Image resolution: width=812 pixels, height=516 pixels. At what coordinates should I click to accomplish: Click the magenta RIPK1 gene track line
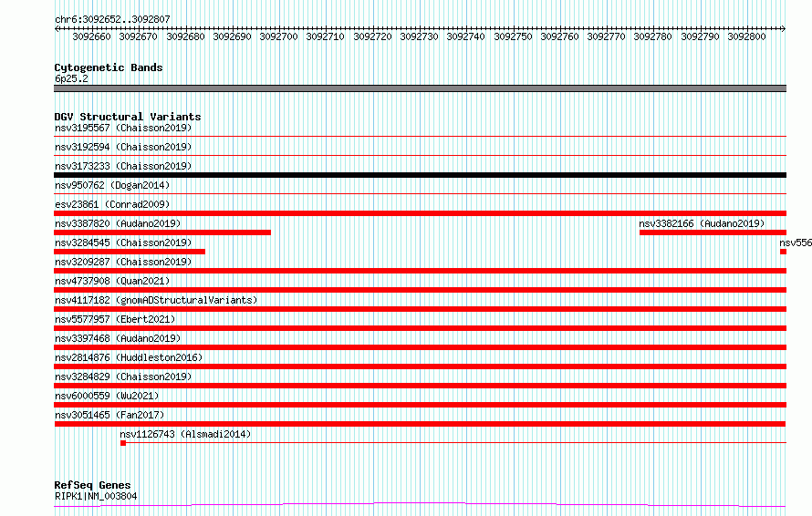(420, 504)
